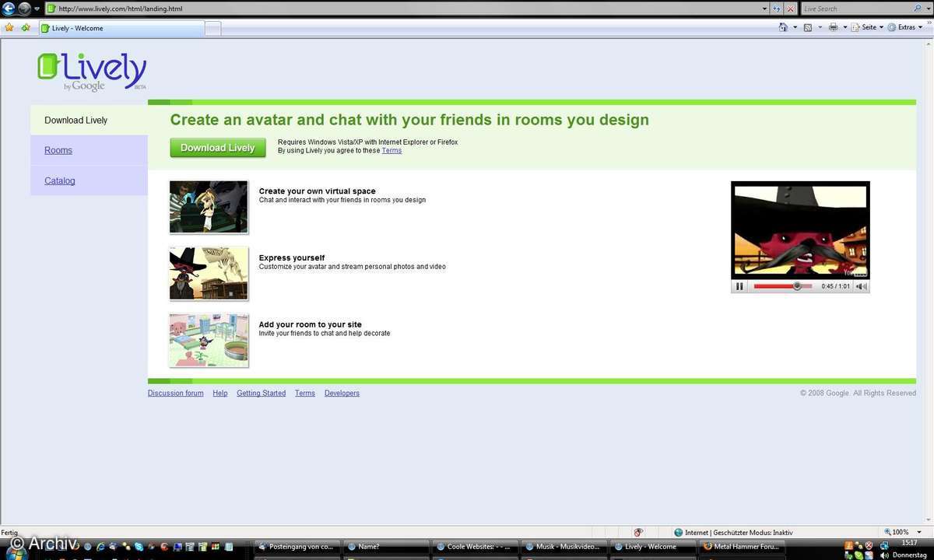The height and width of the screenshot is (560, 934).
Task: Pause the video with the pause button
Action: pyautogui.click(x=739, y=286)
